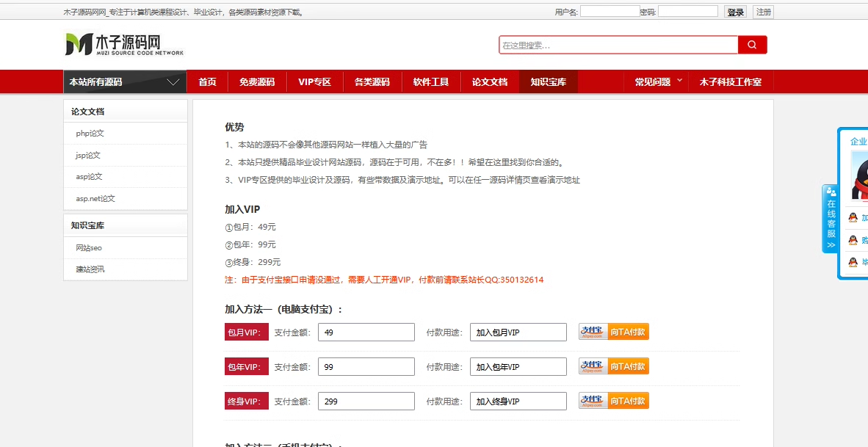Click the Alipay pay button for 包月VIP
The image size is (868, 447).
point(613,332)
